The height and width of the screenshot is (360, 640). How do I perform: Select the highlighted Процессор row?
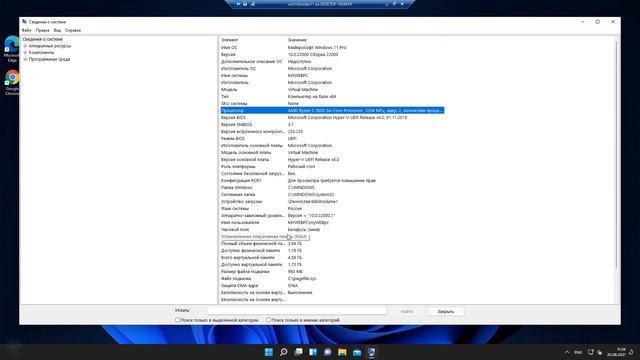(332, 111)
